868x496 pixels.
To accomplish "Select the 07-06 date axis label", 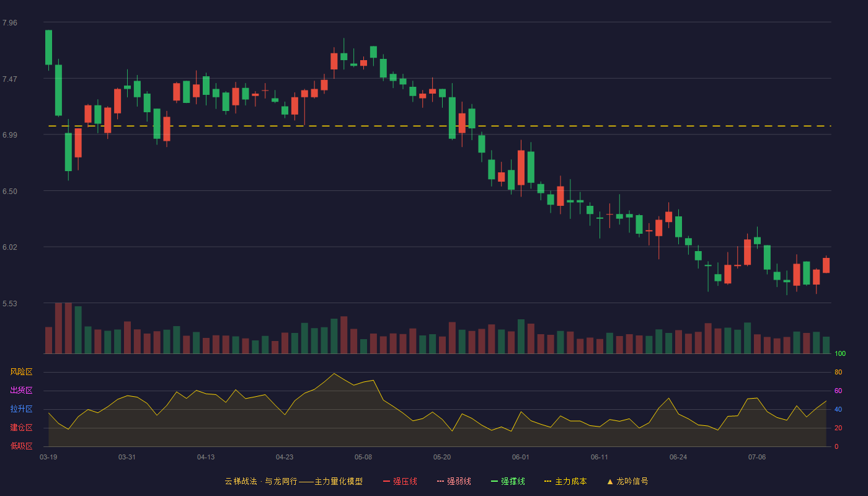I will (757, 457).
